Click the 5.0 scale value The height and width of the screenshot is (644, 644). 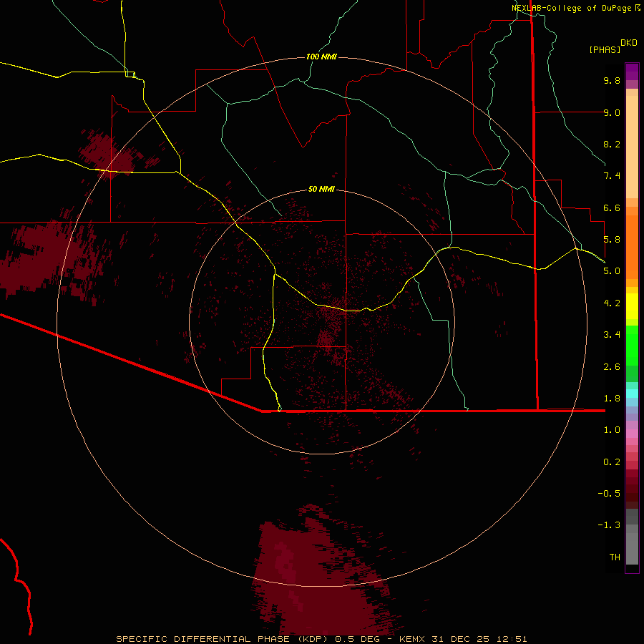[612, 271]
